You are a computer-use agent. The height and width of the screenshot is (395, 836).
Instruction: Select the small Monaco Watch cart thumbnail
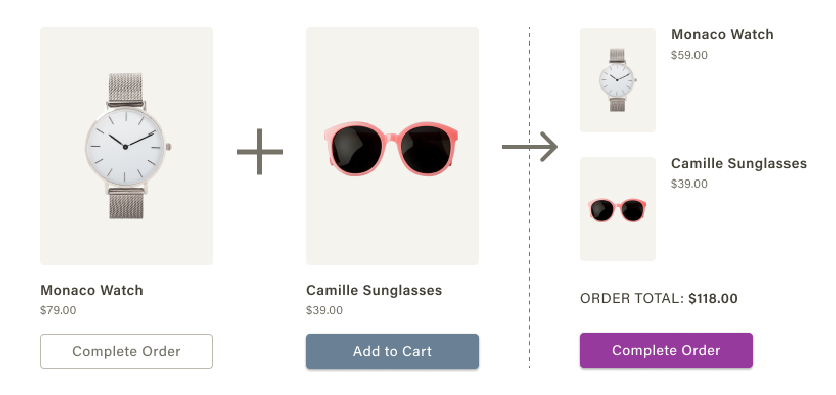(x=618, y=80)
